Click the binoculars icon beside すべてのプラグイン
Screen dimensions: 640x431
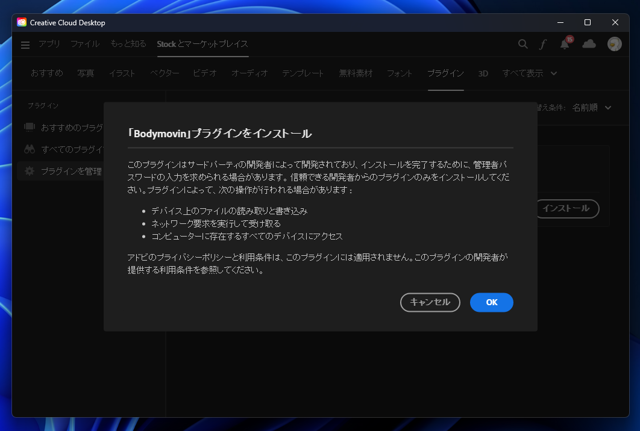pyautogui.click(x=29, y=149)
